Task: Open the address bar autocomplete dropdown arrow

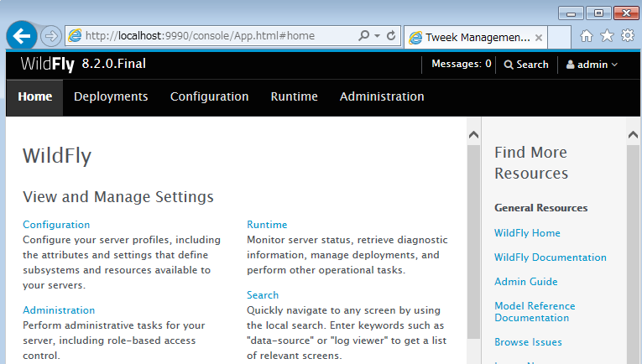Action: (x=377, y=35)
